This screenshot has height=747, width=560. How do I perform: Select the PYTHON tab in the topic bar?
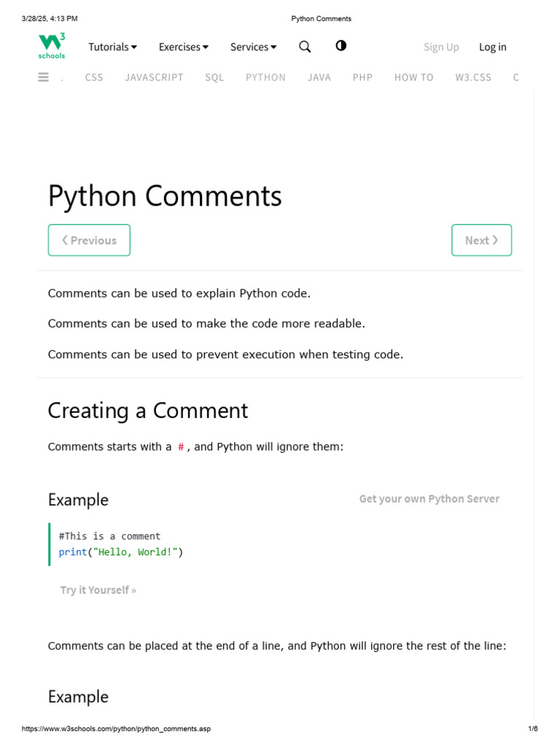(265, 77)
